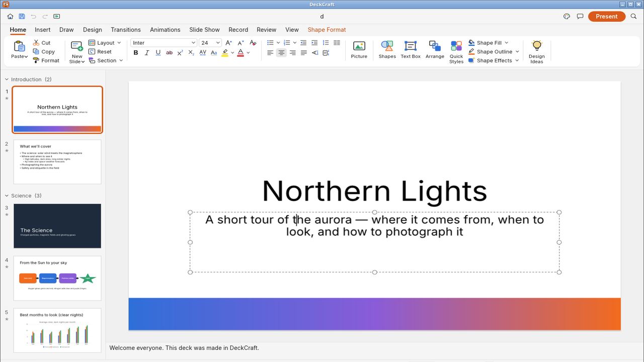Open the Arrange tool

[x=435, y=50]
